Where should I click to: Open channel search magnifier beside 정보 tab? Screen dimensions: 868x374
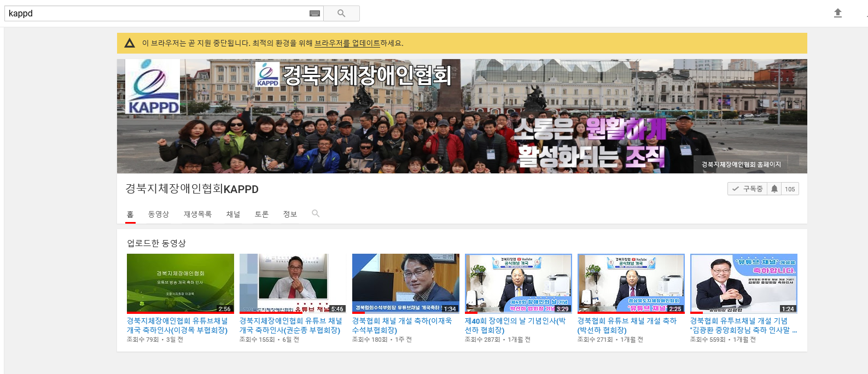(x=316, y=213)
